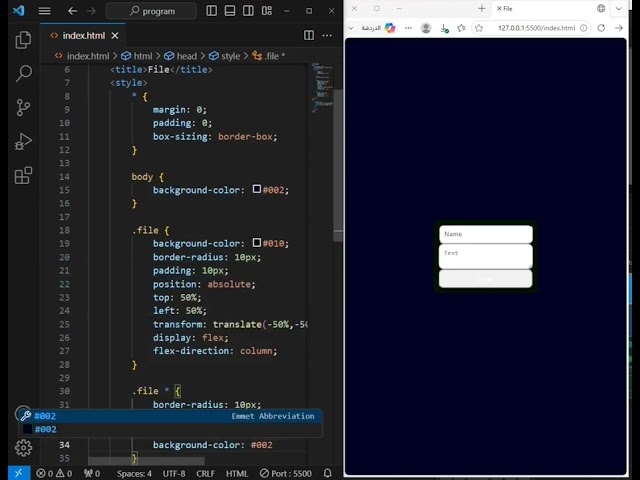640x480 pixels.
Task: Change end of line sequence CRLF
Action: click(x=205, y=473)
